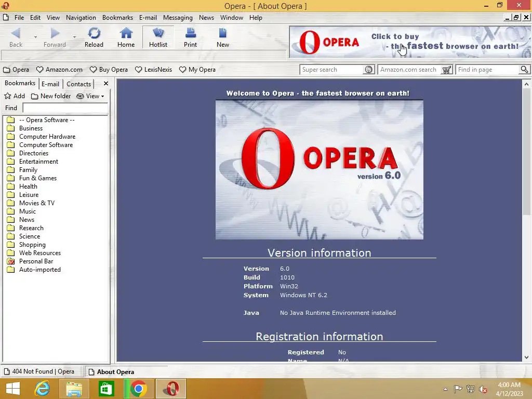Image resolution: width=532 pixels, height=399 pixels.
Task: Switch to 404 Not Found page tab
Action: [x=43, y=371]
